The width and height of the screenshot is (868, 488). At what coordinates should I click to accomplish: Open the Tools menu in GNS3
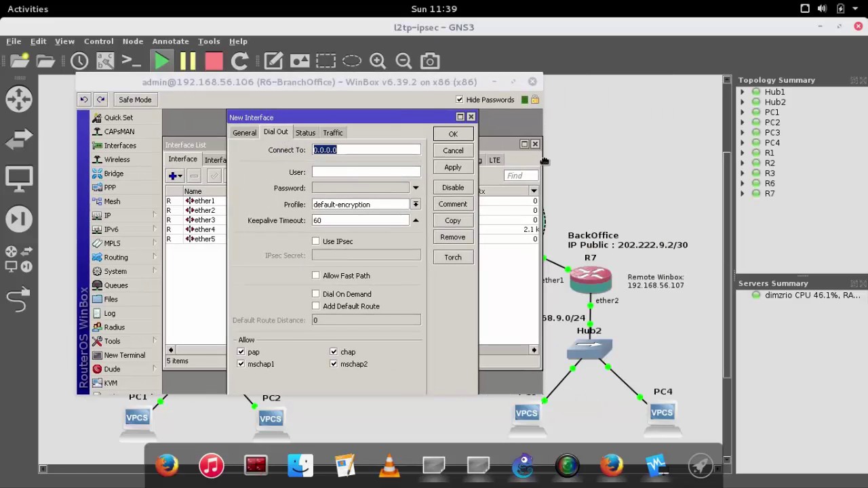point(209,41)
